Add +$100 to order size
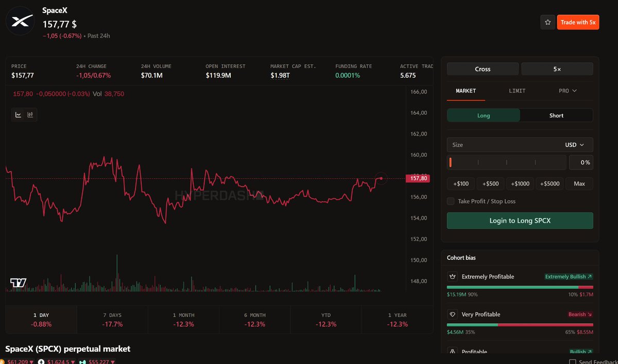 point(461,184)
